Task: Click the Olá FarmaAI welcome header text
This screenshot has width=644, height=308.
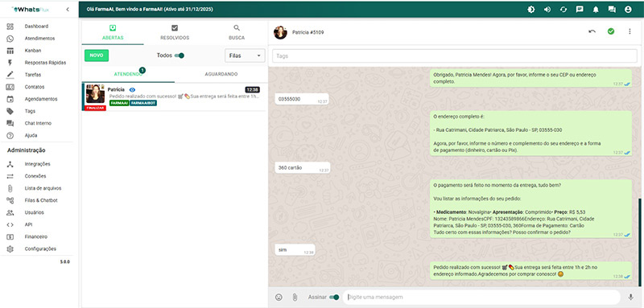Action: [x=150, y=9]
